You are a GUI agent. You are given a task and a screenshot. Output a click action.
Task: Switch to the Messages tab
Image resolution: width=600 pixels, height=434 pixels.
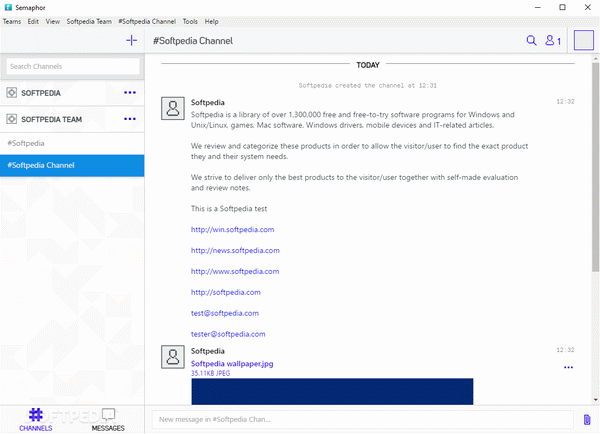[108, 420]
